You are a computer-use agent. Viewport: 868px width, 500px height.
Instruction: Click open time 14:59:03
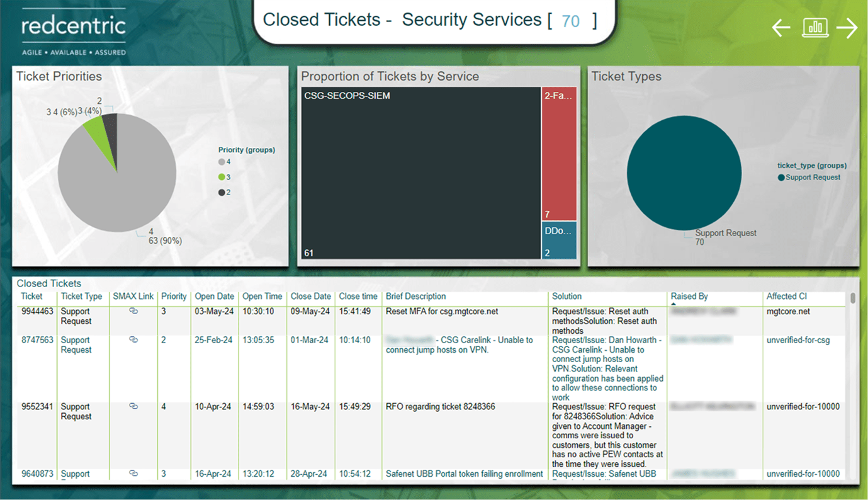259,407
